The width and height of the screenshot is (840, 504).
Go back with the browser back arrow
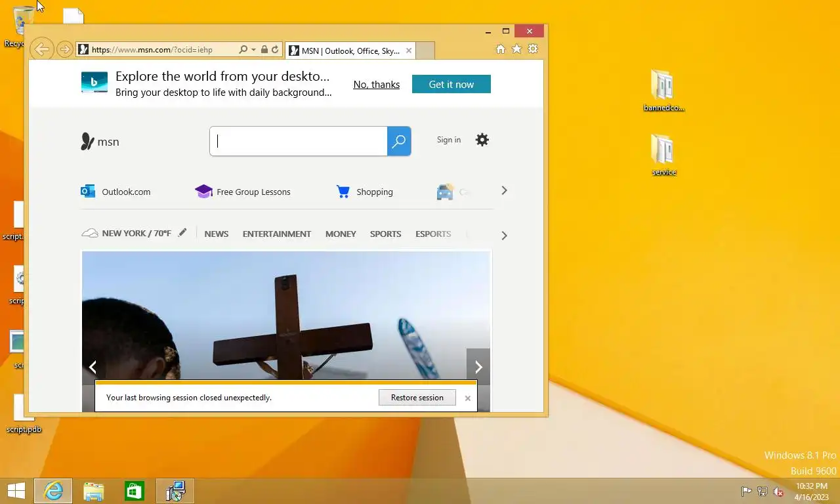(41, 49)
